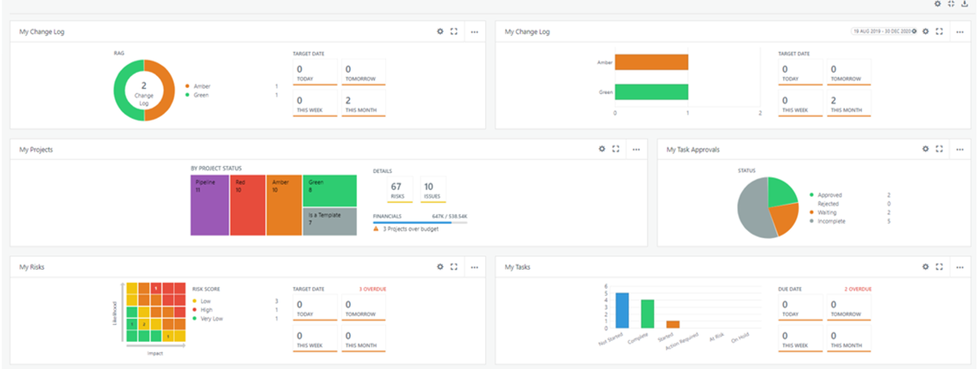Select the Green 8 treemap tile
Screen dimensions: 980x369
(330, 191)
